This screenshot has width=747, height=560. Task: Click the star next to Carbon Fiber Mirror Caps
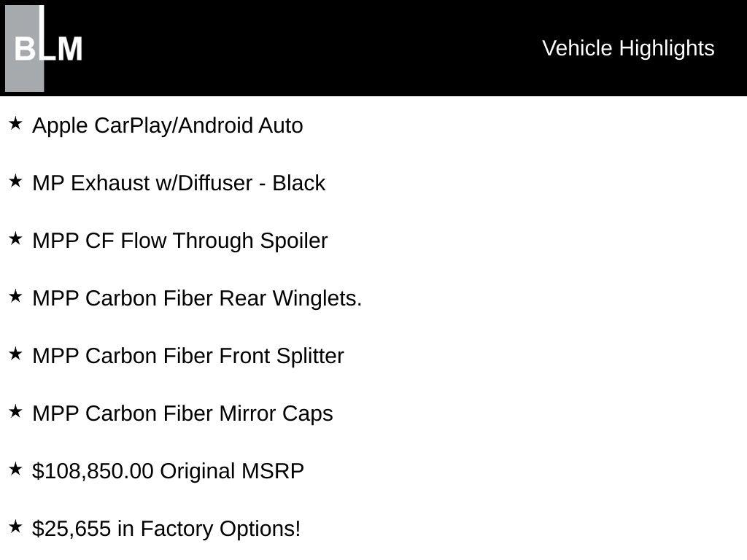(15, 412)
